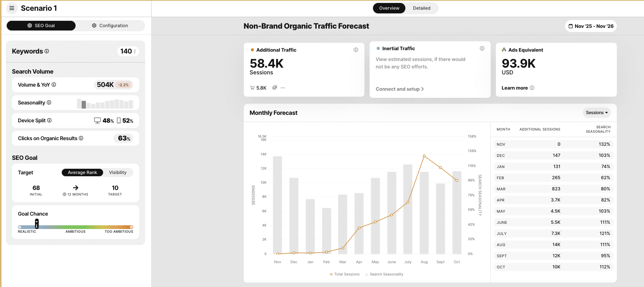
Task: Open the Nov '25 - Nov '26 date picker
Action: [591, 26]
